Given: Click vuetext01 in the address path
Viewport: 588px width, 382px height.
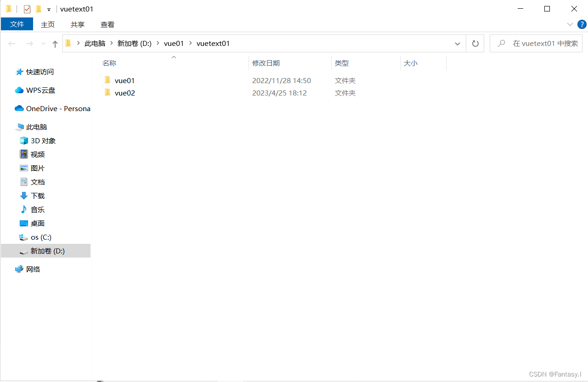Looking at the screenshot, I should coord(213,44).
